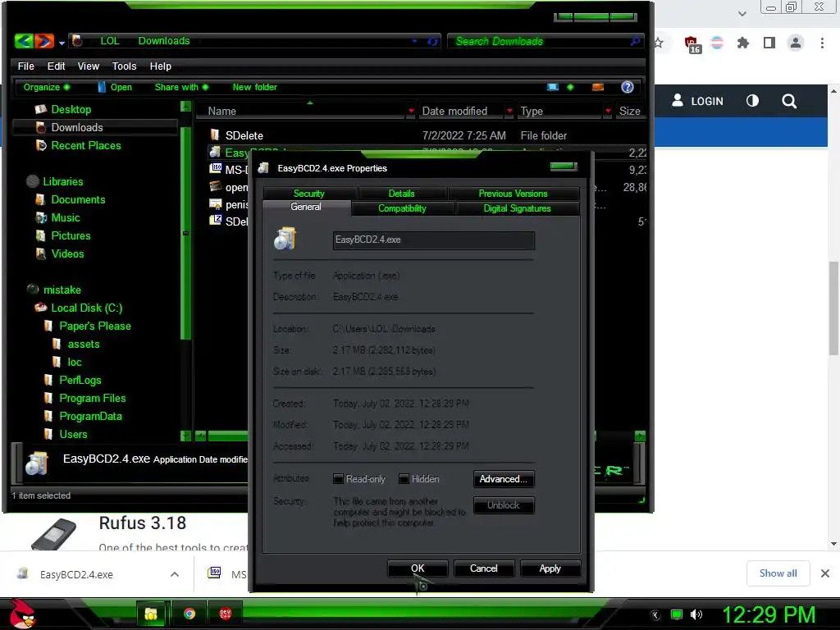The width and height of the screenshot is (840, 630).
Task: Click the change view icon in toolbar
Action: tap(552, 87)
